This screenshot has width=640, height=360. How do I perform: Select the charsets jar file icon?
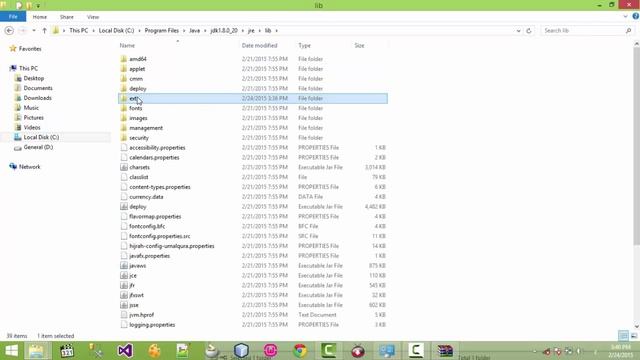pos(124,167)
